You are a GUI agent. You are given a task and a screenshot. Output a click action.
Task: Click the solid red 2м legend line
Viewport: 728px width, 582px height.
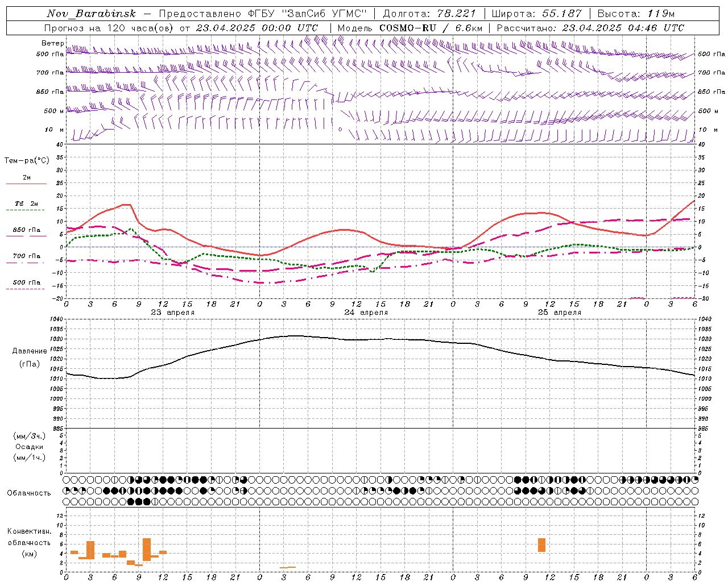pyautogui.click(x=26, y=184)
